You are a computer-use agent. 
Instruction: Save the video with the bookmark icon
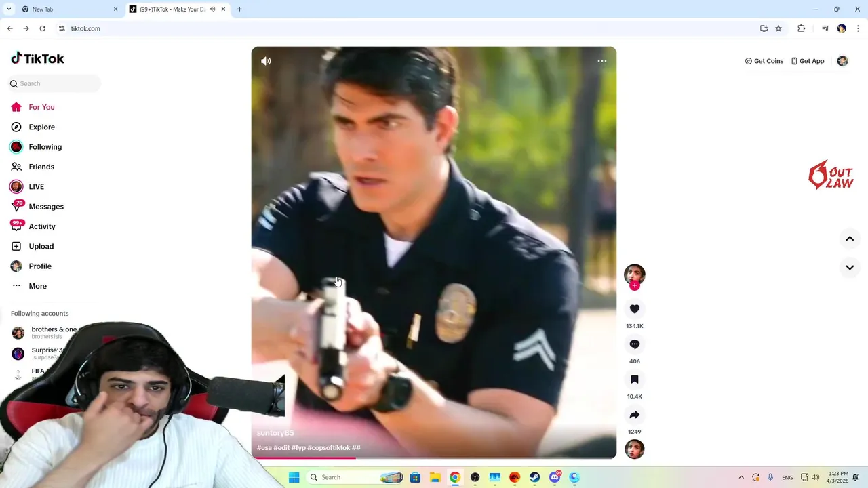(635, 380)
